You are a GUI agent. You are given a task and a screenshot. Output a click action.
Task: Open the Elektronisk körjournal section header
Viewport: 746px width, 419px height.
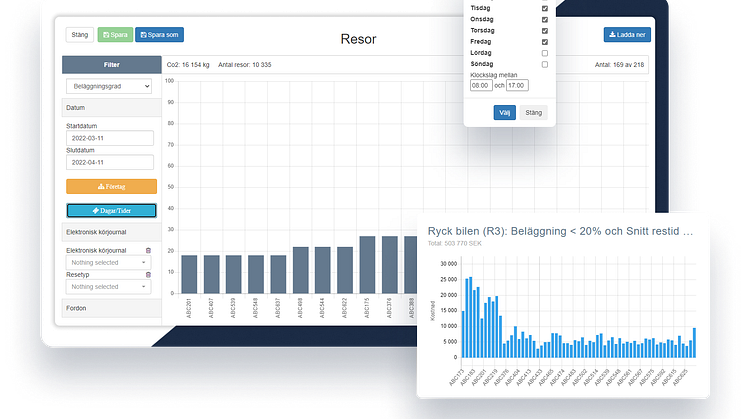[112, 232]
